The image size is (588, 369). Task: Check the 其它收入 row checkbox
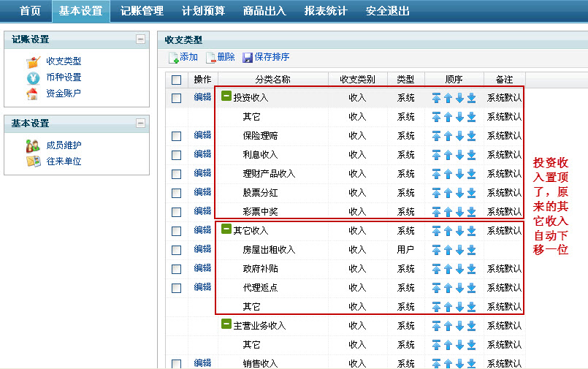176,232
